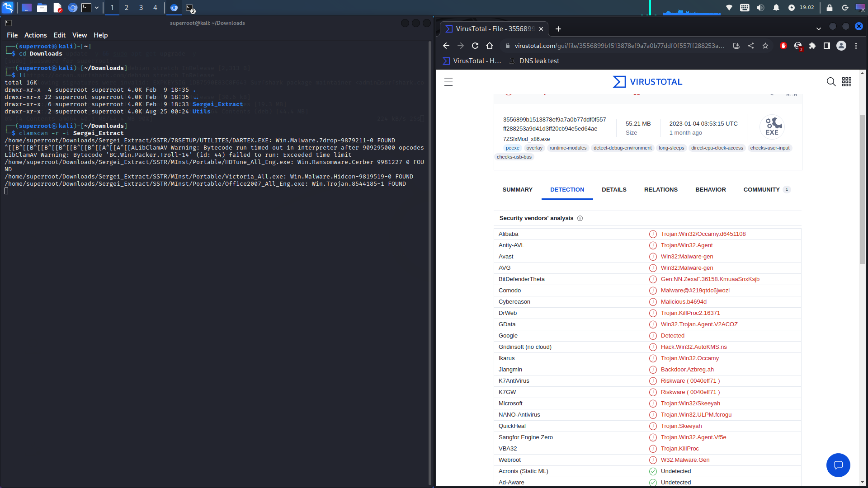Image resolution: width=868 pixels, height=488 pixels.
Task: Open the chat support bubble
Action: pos(838,465)
